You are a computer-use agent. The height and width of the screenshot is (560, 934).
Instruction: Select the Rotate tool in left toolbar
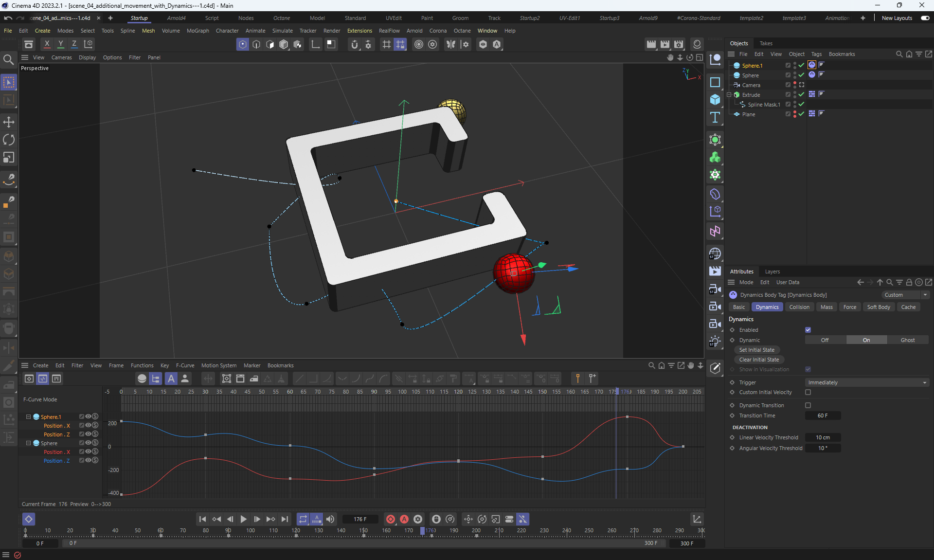coord(9,140)
